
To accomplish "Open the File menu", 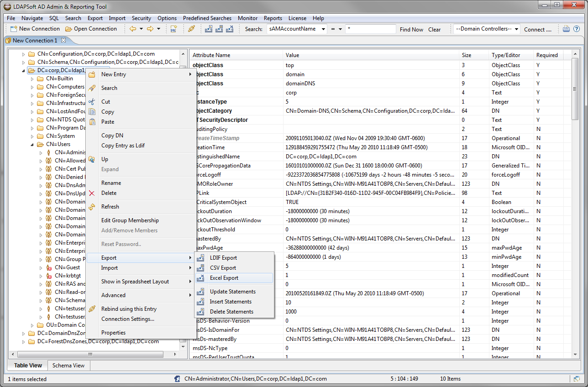I will (x=11, y=18).
